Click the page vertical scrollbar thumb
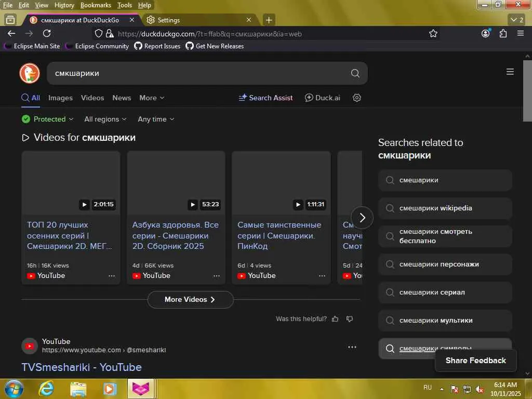This screenshot has width=532, height=399. click(x=527, y=90)
